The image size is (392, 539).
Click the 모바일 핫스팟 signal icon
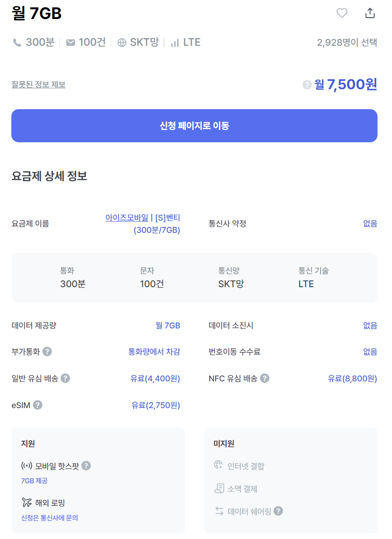coord(26,466)
